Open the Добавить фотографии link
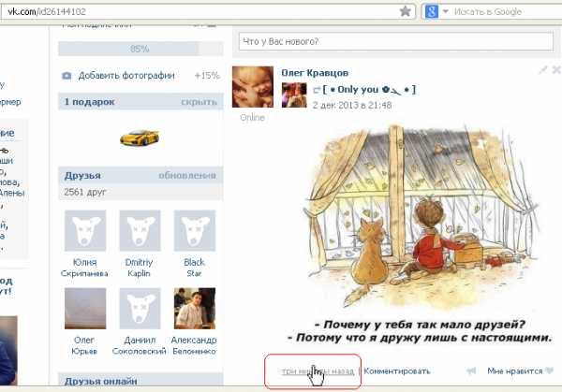This screenshot has width=562, height=392. pos(126,76)
